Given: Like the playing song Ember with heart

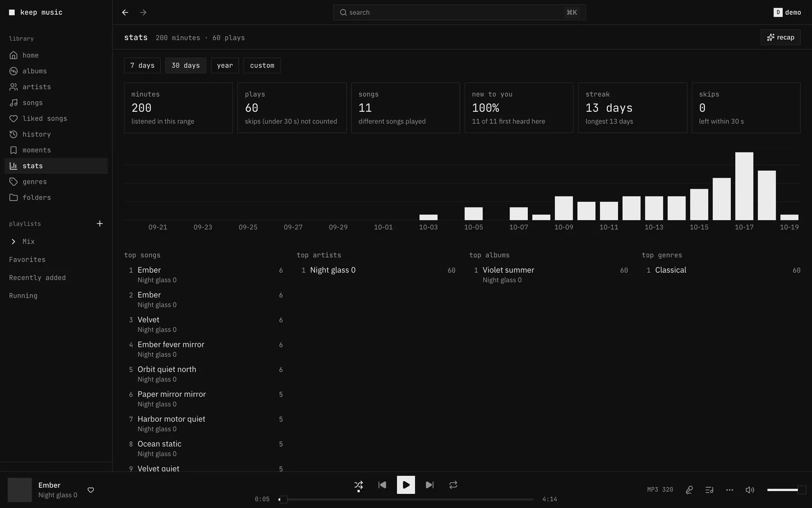Looking at the screenshot, I should point(91,490).
